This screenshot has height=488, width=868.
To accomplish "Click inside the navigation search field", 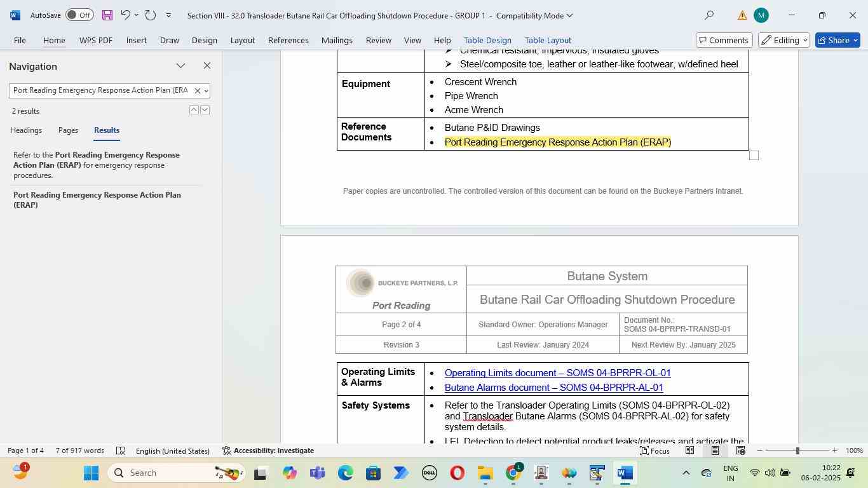I will 100,90.
